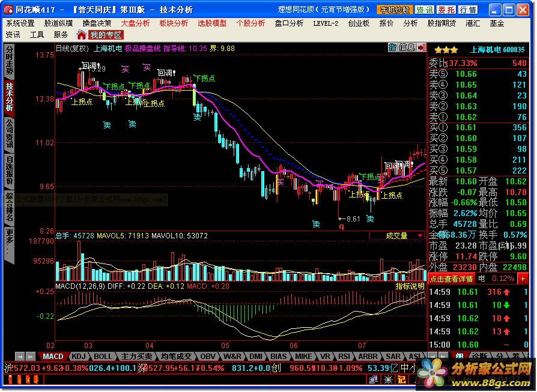Select the 主力买卖 indicator tab
Screen dimensions: 537x392
(136, 357)
